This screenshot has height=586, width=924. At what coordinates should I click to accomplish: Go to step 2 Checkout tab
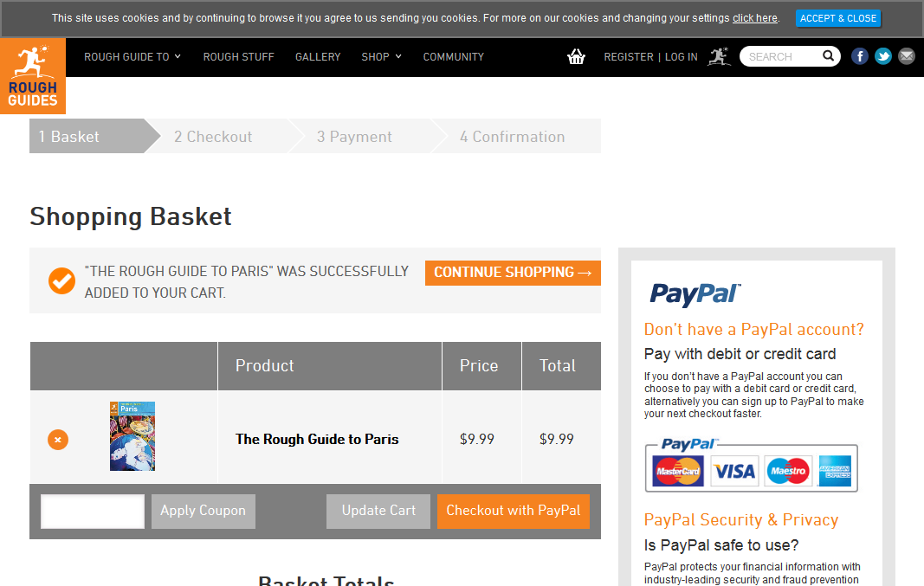tap(213, 137)
